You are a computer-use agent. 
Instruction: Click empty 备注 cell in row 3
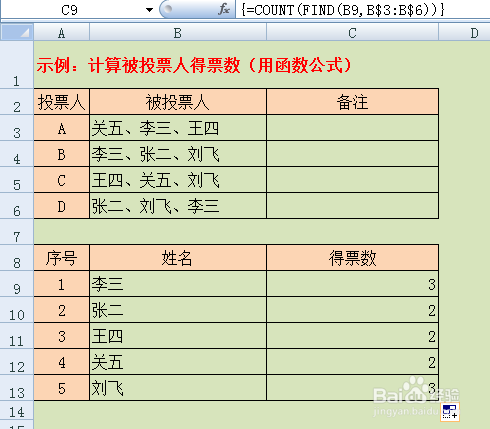(x=352, y=128)
